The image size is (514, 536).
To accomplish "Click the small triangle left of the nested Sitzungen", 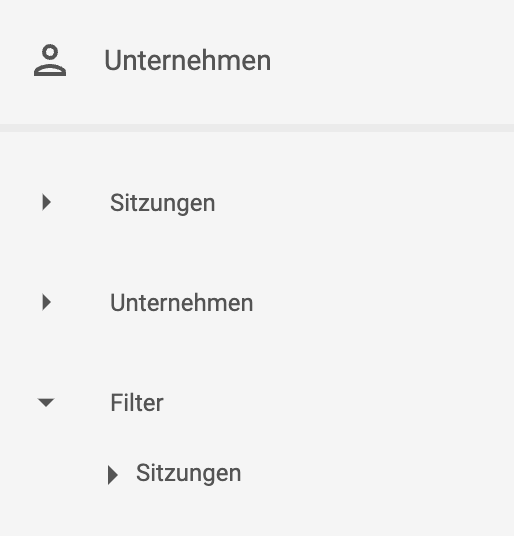I will pyautogui.click(x=113, y=475).
